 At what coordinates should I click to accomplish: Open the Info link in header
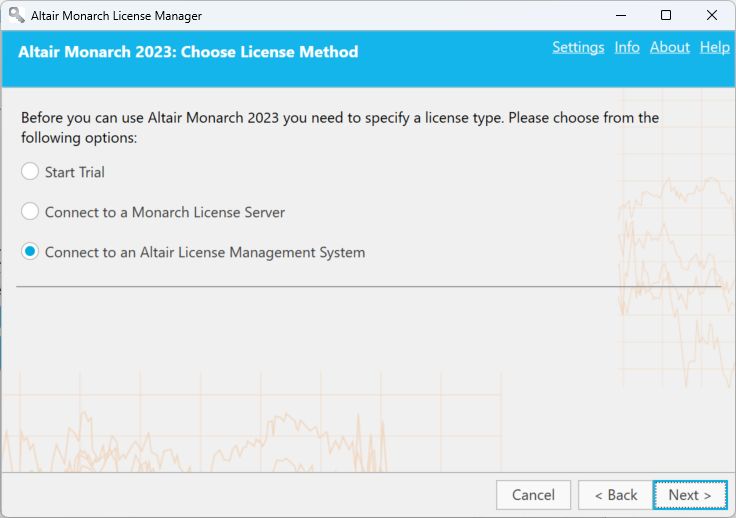point(627,47)
